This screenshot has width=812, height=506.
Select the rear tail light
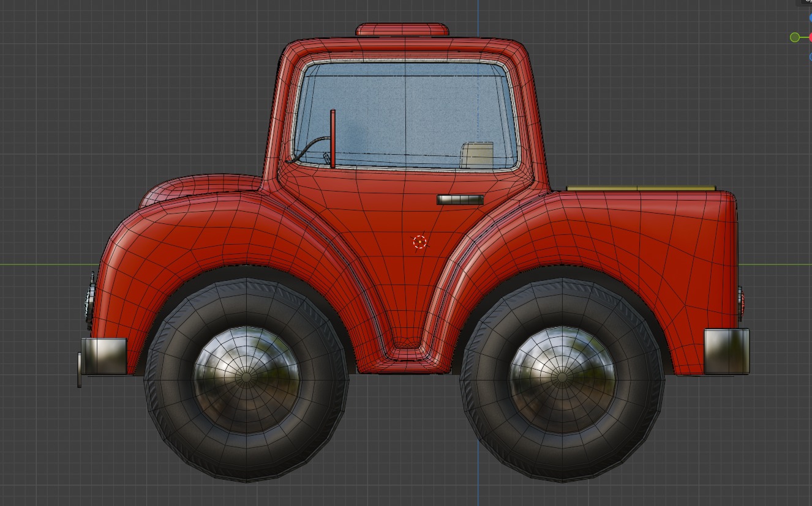(x=741, y=303)
